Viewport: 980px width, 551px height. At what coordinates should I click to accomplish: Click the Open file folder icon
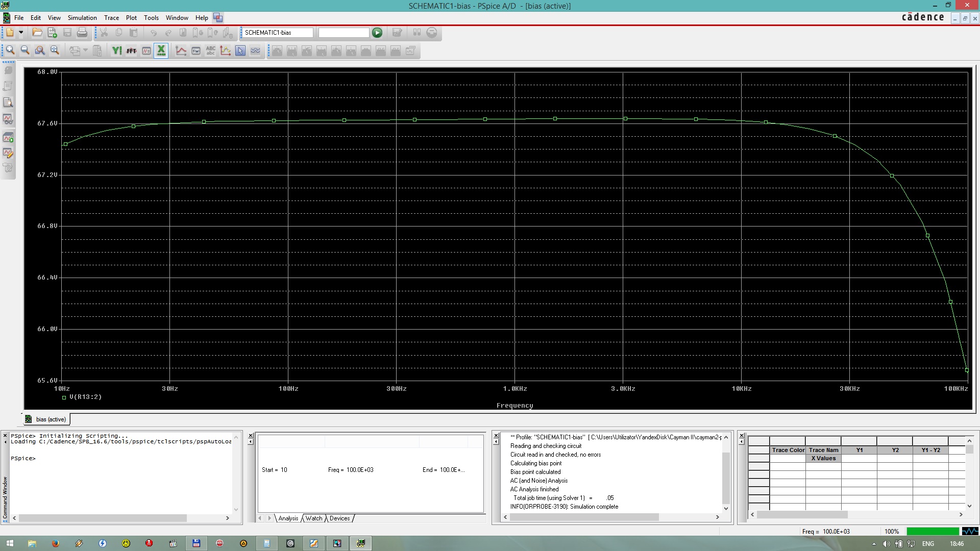[37, 33]
